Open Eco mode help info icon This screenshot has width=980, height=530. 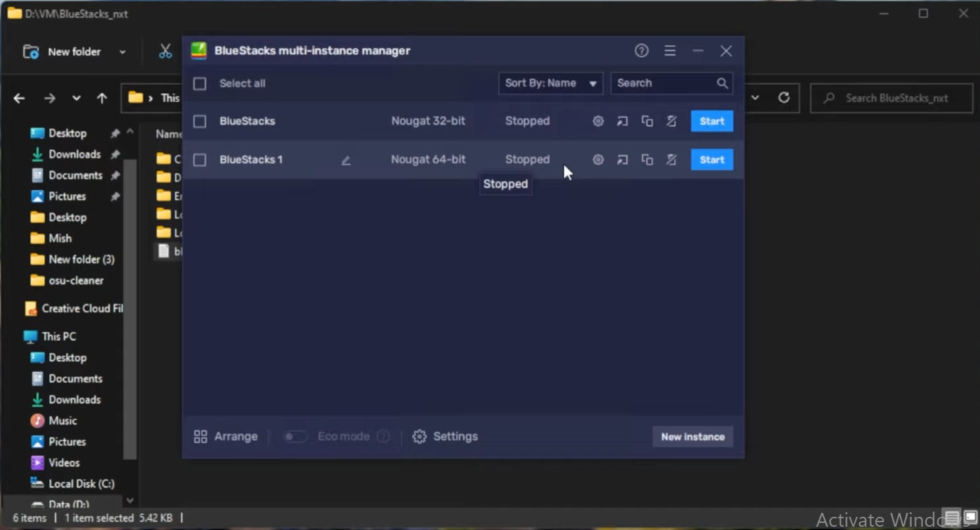pyautogui.click(x=383, y=437)
